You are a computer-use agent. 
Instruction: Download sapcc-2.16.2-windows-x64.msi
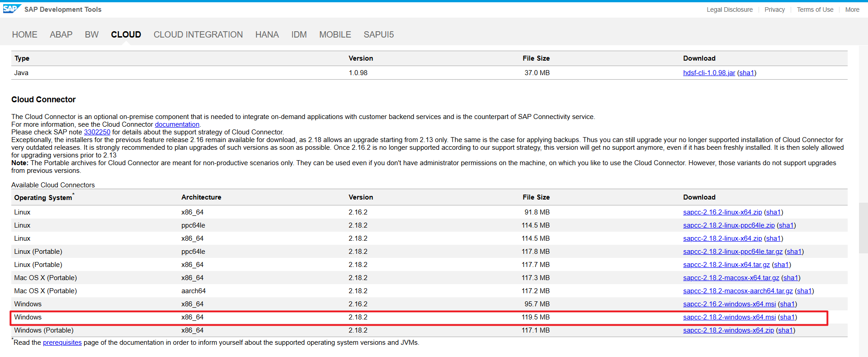[x=729, y=304]
